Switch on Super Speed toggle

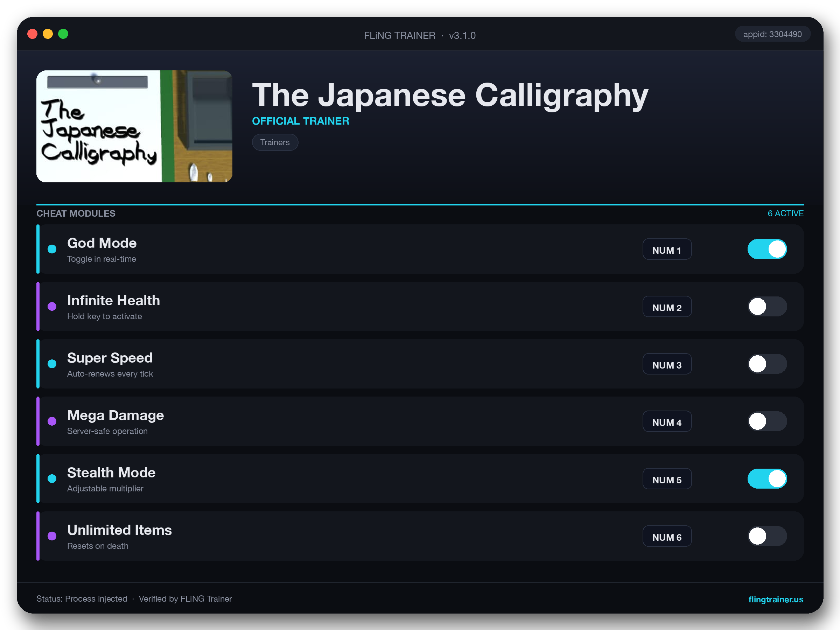pos(767,364)
